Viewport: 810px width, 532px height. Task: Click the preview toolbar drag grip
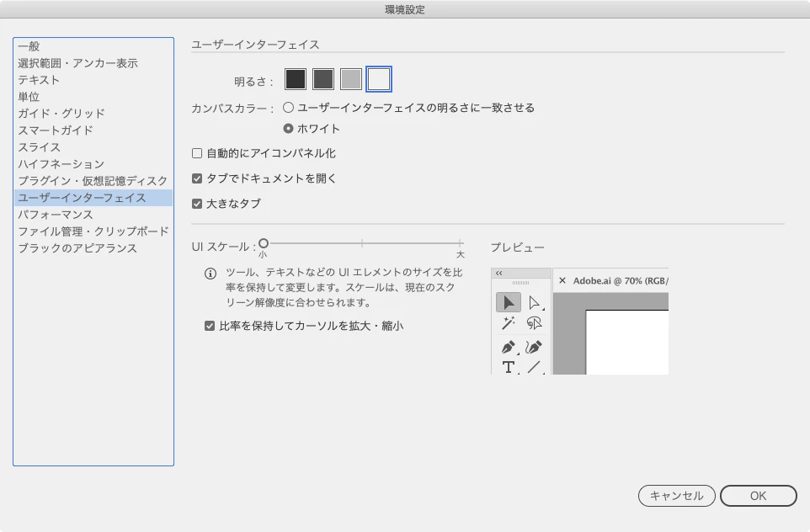coord(520,283)
